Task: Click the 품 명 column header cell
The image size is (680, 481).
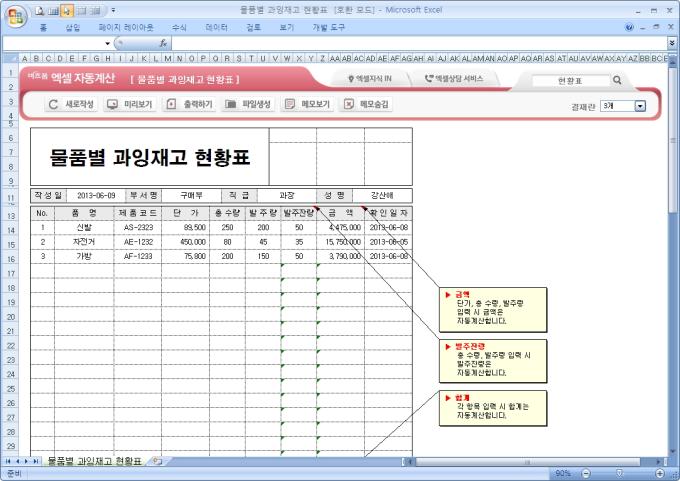Action: 84,213
